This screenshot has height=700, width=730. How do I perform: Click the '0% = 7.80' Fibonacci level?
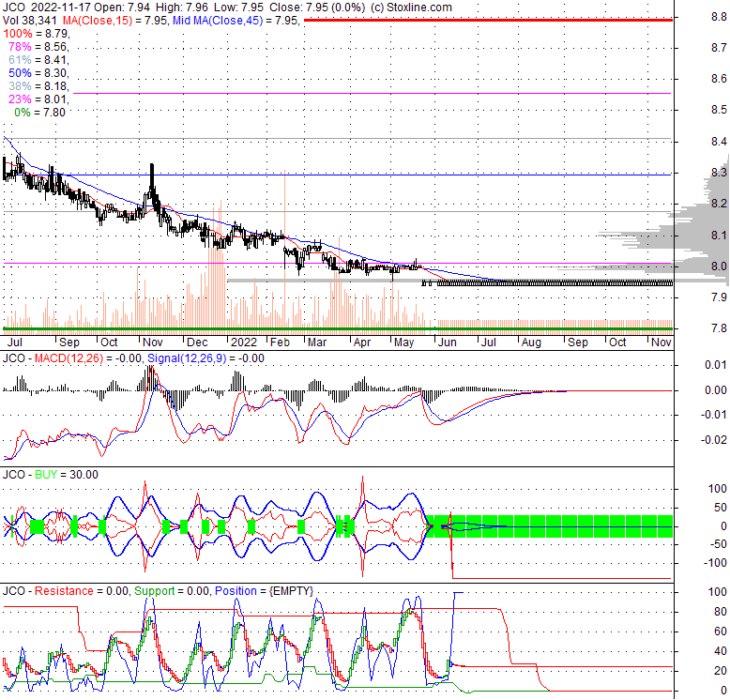click(39, 113)
